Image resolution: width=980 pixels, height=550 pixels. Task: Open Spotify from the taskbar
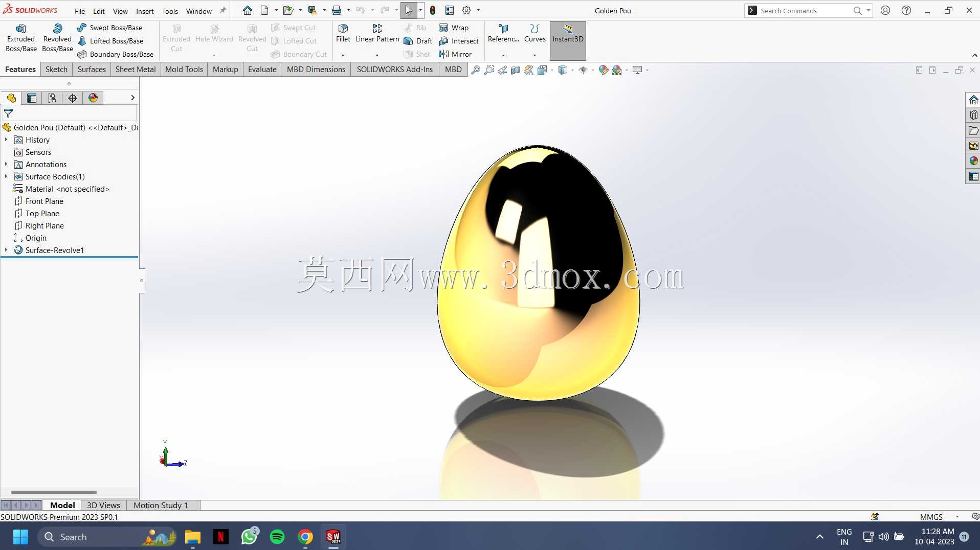[x=277, y=537]
